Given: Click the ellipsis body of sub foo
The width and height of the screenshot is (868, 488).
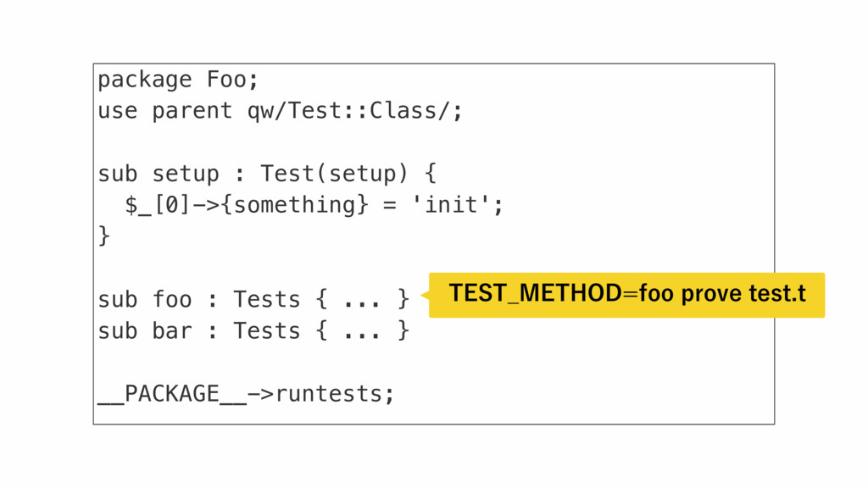Looking at the screenshot, I should (x=362, y=299).
